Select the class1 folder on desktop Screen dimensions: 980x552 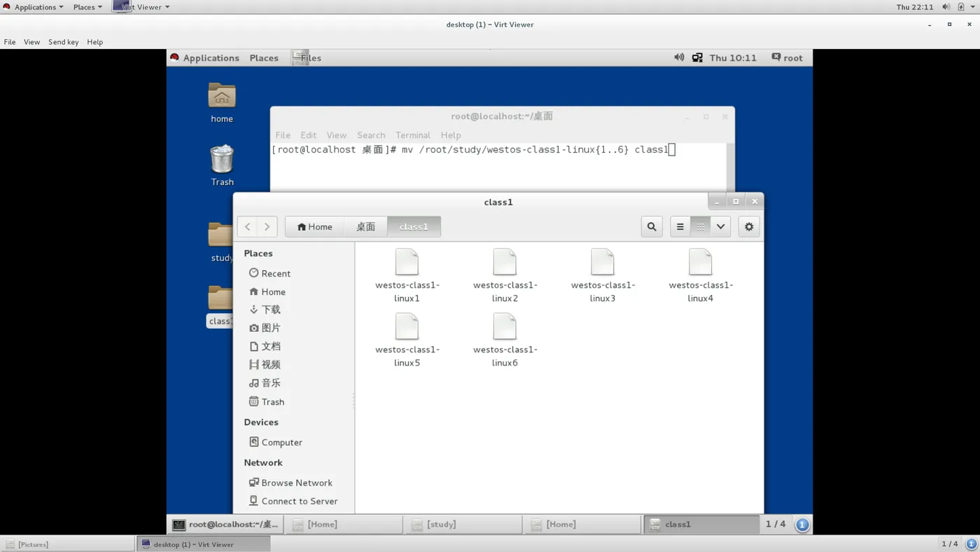[x=220, y=298]
